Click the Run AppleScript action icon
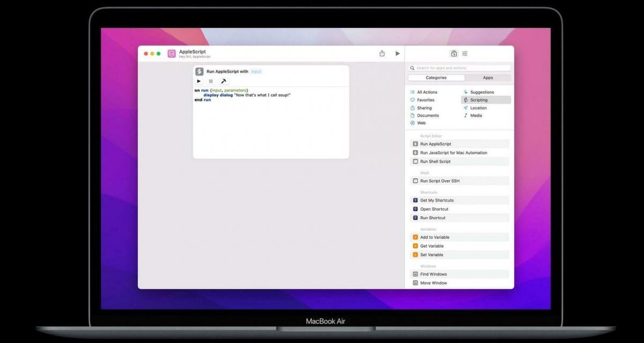 click(x=414, y=144)
